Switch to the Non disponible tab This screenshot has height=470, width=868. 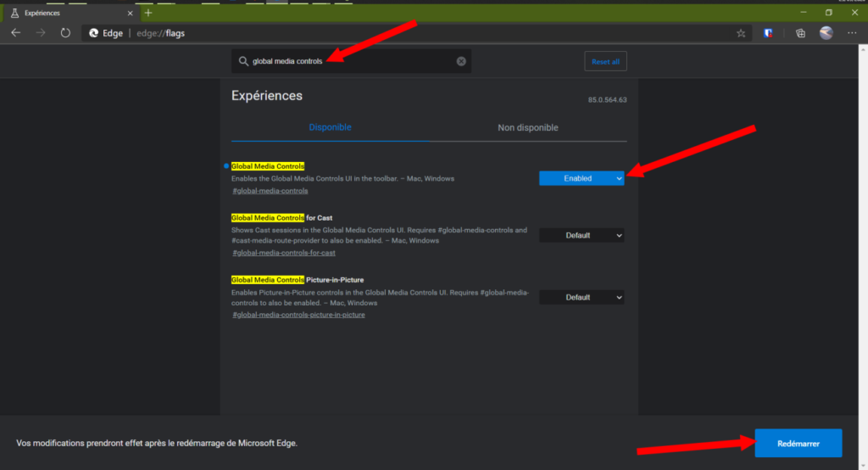point(527,127)
